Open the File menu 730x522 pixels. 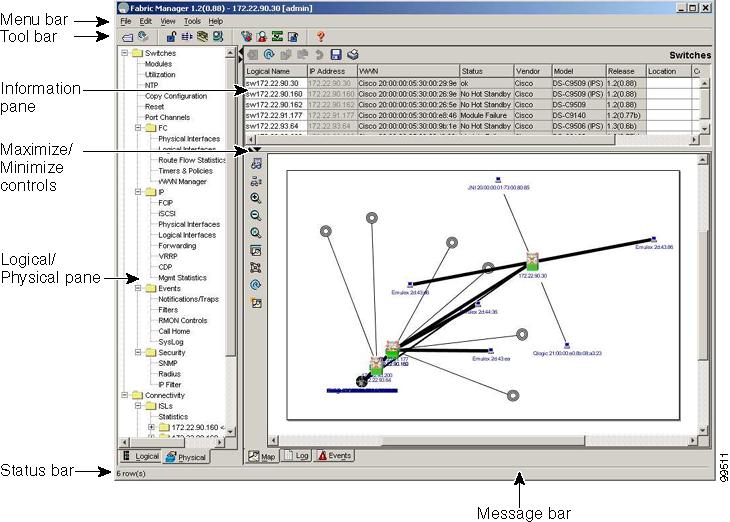[x=126, y=21]
